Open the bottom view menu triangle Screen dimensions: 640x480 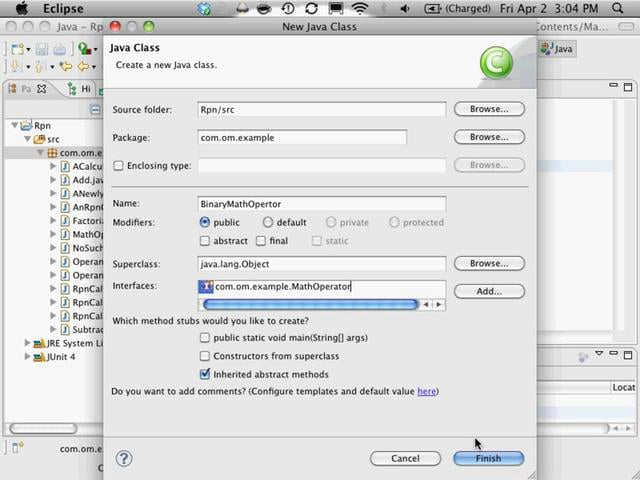click(x=599, y=353)
